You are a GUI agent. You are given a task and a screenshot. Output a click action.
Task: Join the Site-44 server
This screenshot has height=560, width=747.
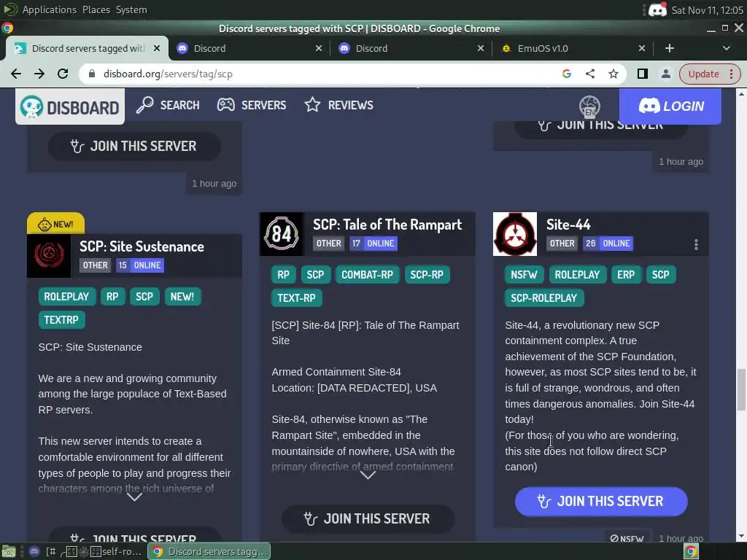point(601,502)
